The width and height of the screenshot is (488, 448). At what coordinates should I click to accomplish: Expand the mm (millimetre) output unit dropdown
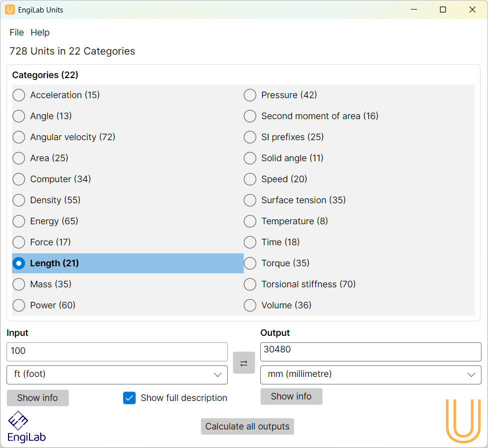click(370, 374)
